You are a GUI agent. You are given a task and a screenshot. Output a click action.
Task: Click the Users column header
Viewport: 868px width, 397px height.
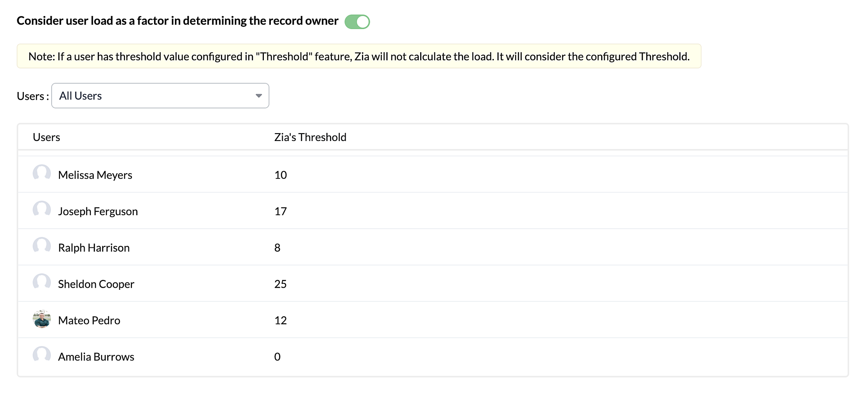click(x=46, y=138)
